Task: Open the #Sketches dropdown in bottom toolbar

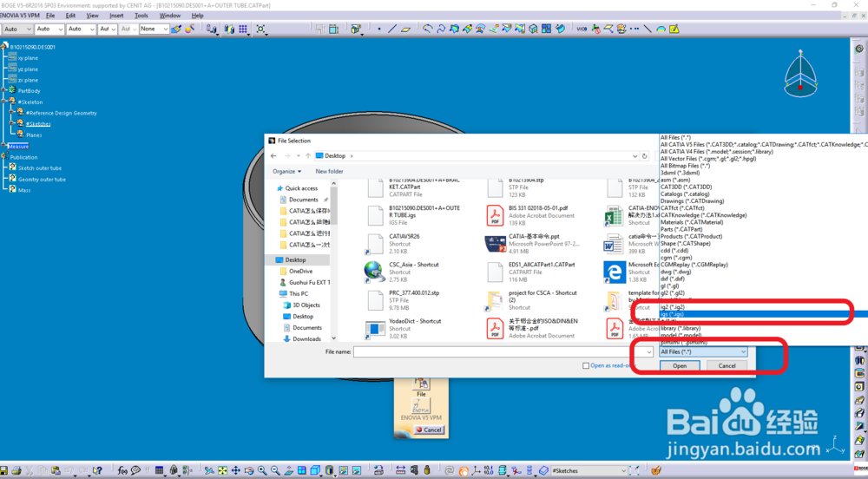Action: (589, 470)
